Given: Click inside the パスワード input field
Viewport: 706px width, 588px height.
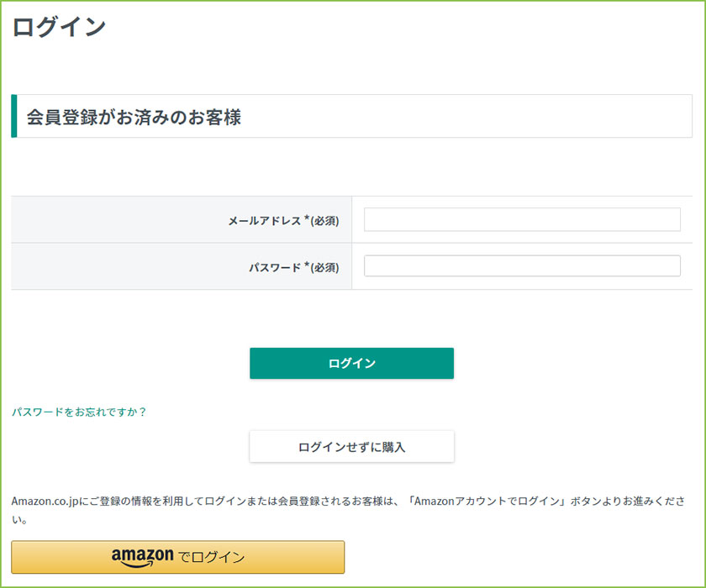Looking at the screenshot, I should [x=521, y=265].
